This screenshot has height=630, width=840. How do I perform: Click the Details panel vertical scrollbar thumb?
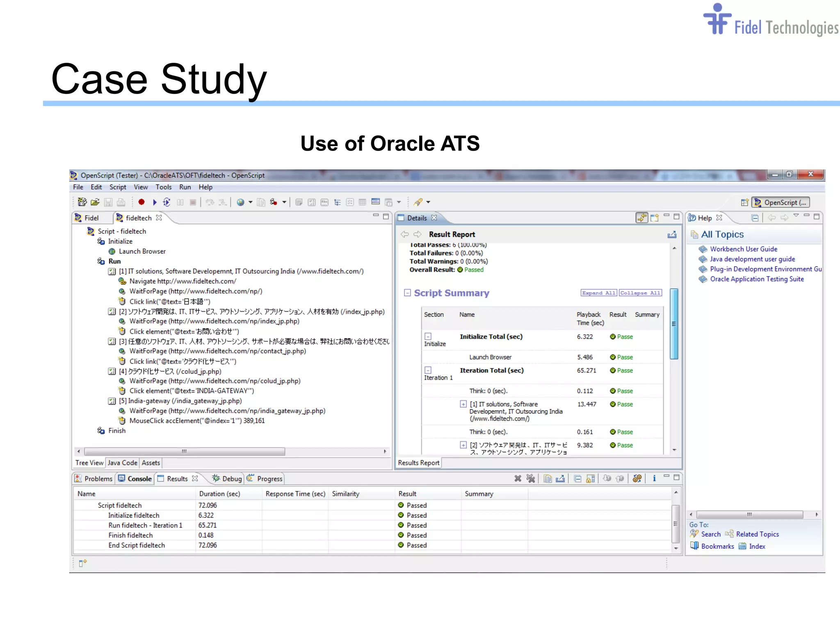674,324
